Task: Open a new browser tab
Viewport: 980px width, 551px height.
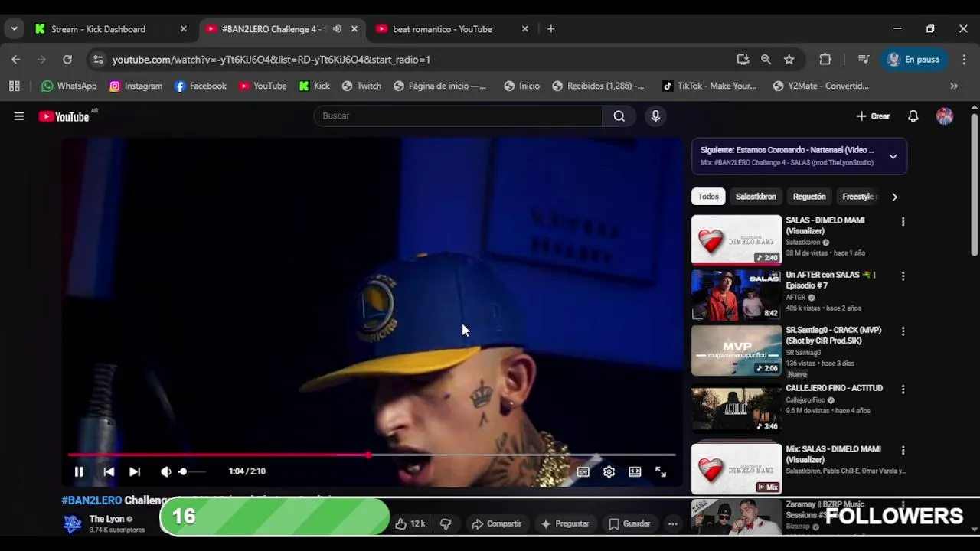Action: point(550,29)
